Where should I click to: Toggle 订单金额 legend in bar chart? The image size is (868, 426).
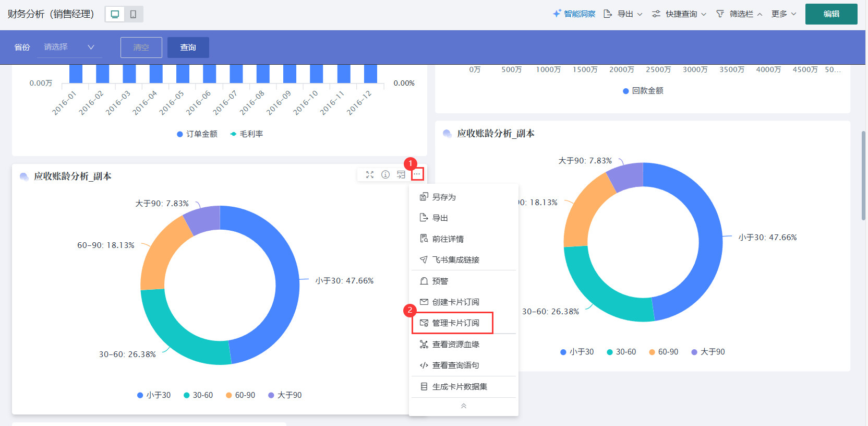pyautogui.click(x=197, y=134)
